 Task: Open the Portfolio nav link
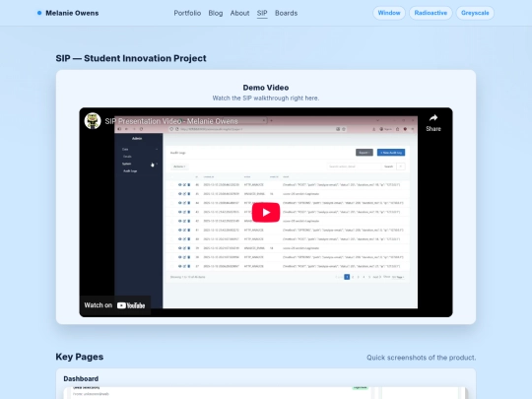[x=187, y=13]
